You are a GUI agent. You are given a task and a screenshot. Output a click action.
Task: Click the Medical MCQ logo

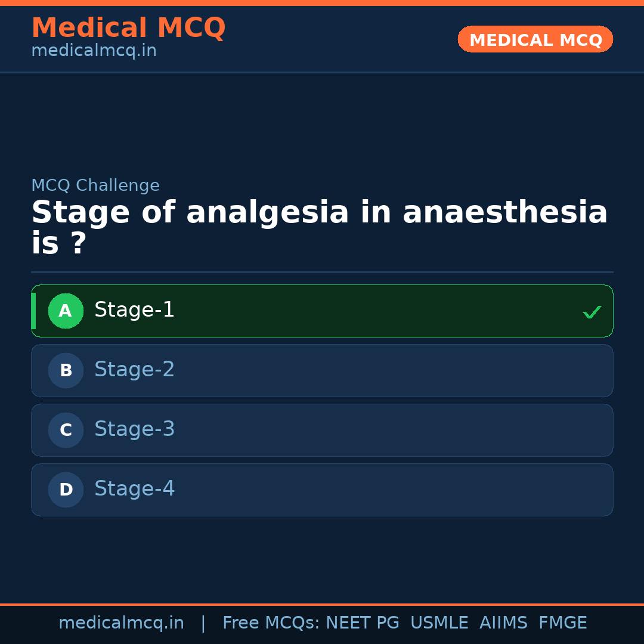pos(128,28)
